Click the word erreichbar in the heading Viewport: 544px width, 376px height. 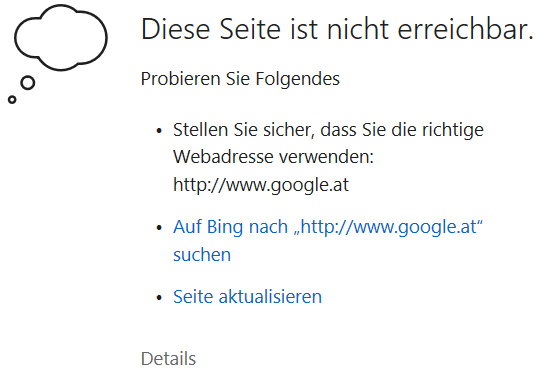coord(466,29)
